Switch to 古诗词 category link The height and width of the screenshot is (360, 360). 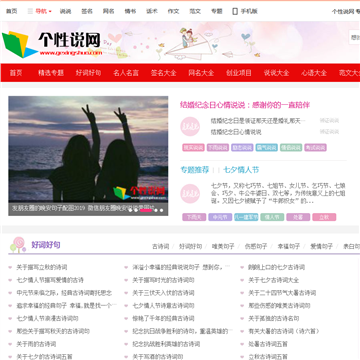(x=161, y=247)
